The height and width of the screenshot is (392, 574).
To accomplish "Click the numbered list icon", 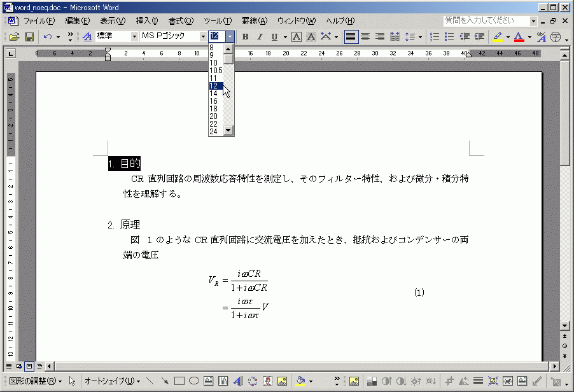I will click(435, 37).
